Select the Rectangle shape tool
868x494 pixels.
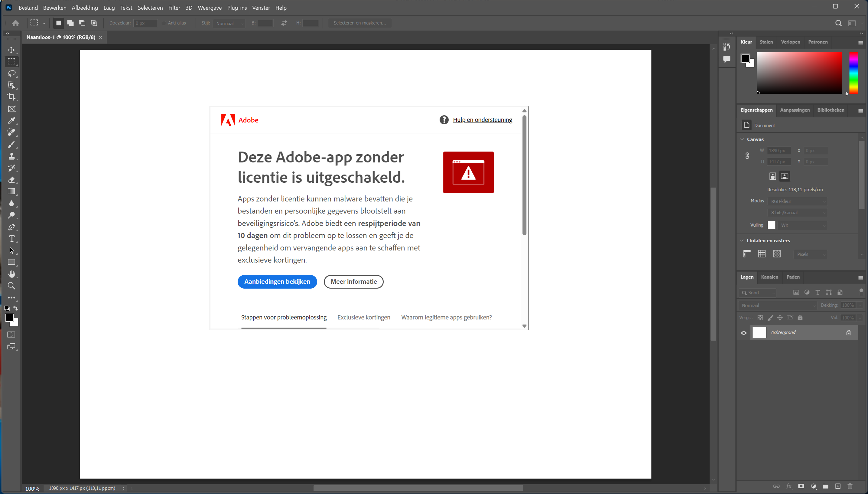[x=11, y=262]
